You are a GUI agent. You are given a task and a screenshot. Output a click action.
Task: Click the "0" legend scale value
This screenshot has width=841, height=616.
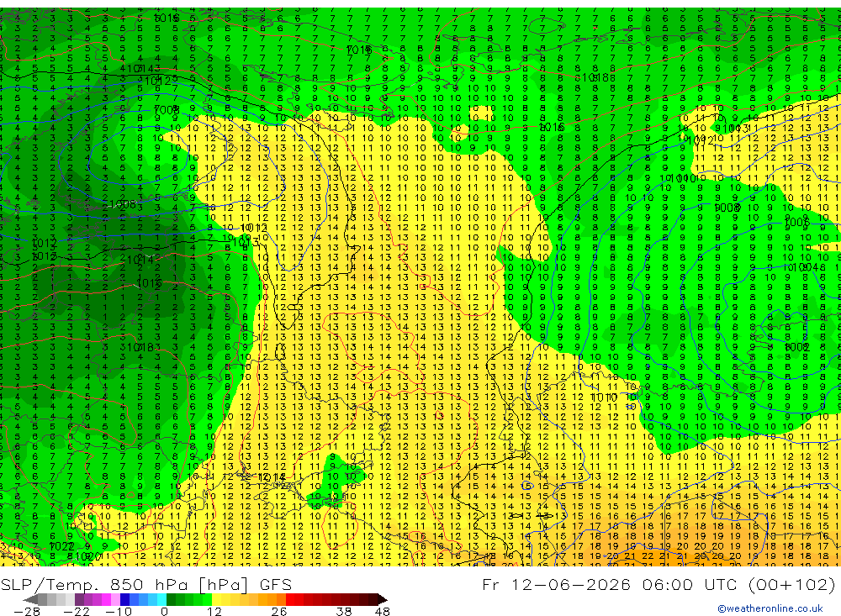point(164,612)
